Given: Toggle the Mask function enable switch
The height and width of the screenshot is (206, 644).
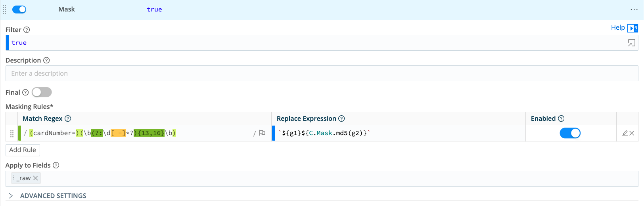Looking at the screenshot, I should coord(19,10).
